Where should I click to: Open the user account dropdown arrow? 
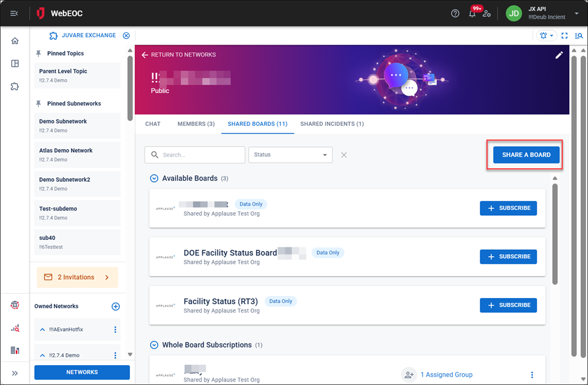pos(576,14)
